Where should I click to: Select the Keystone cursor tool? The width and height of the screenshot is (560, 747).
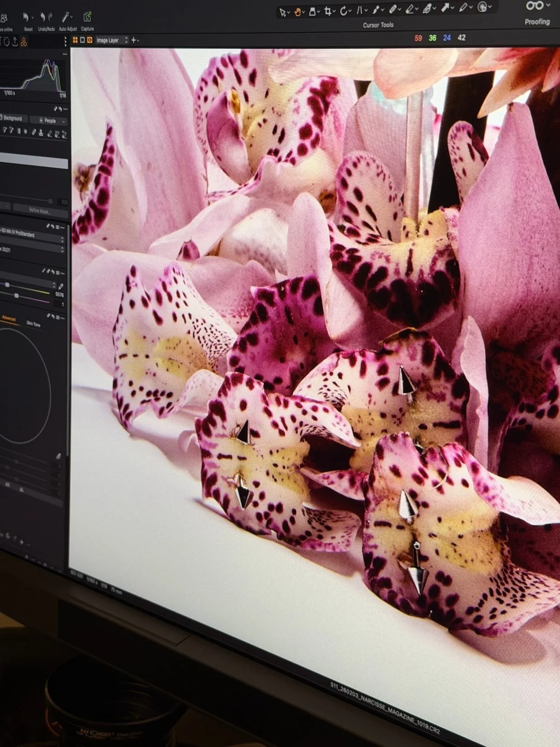(x=360, y=10)
